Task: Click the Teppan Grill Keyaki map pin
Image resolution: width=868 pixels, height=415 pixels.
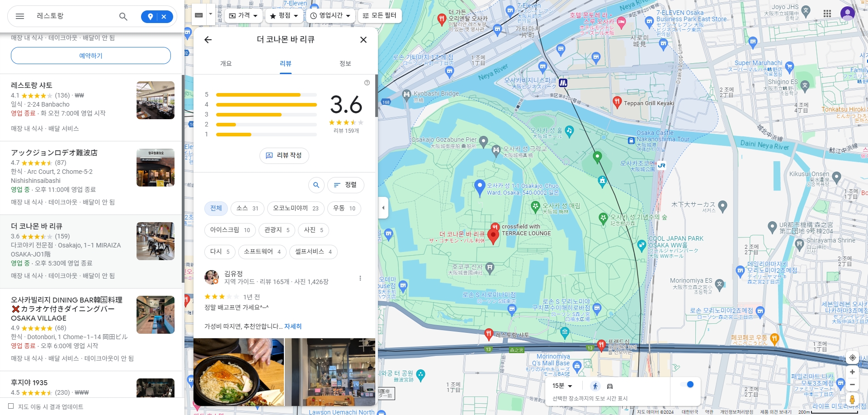Action: pos(617,102)
